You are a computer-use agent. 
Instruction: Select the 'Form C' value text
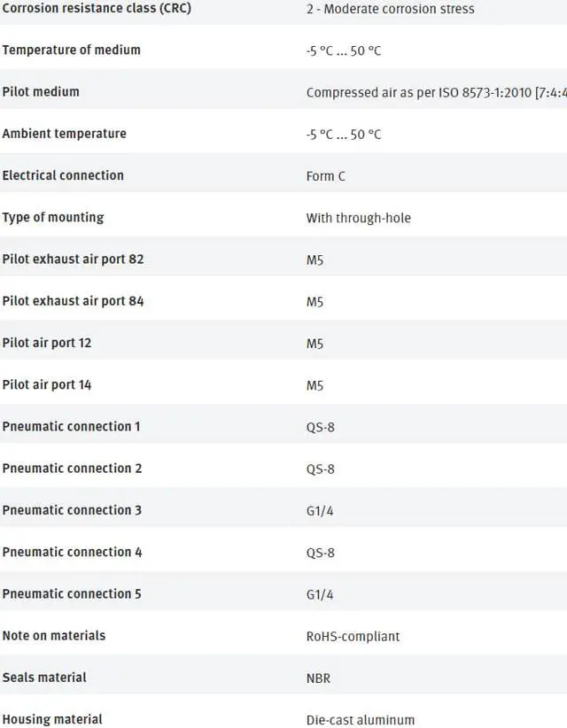(x=325, y=176)
